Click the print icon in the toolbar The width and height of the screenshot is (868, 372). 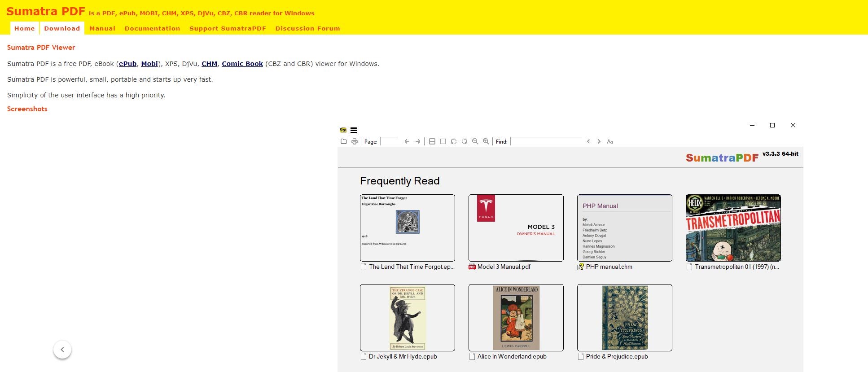pos(355,141)
